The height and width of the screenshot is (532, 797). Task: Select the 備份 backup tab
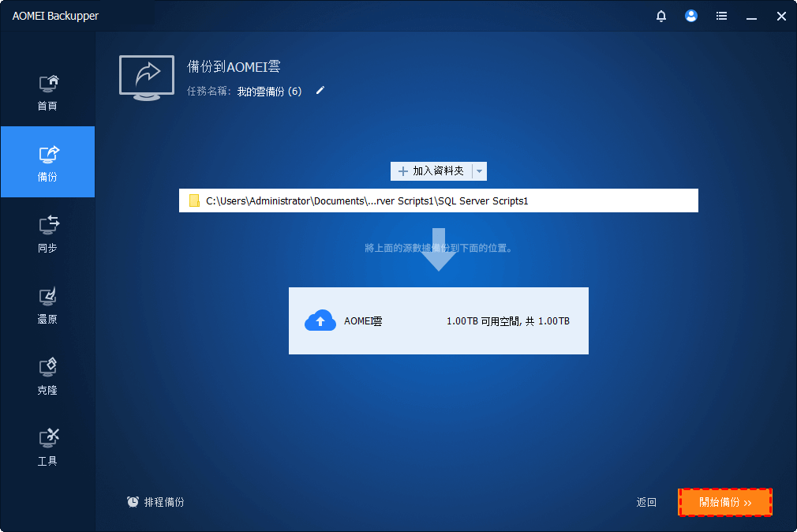[48, 162]
